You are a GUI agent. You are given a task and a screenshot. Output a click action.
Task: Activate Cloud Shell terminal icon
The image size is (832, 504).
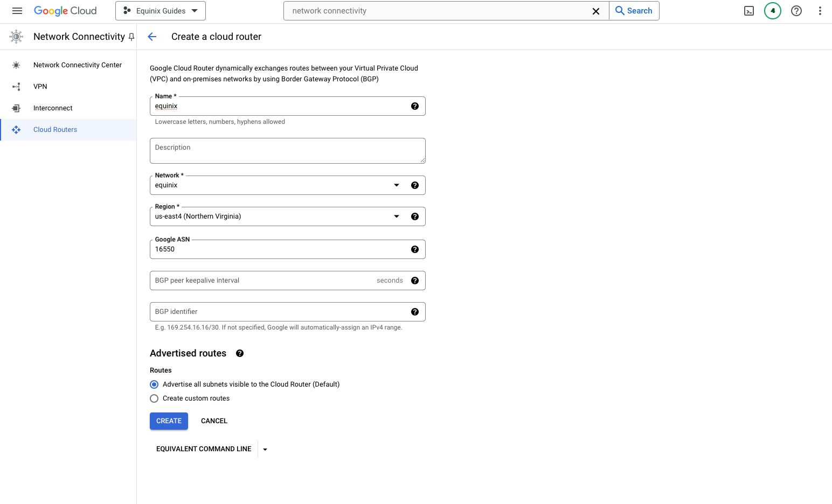pos(749,11)
